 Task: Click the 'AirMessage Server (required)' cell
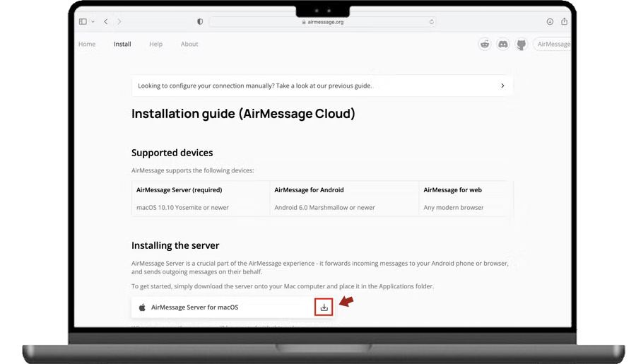179,190
